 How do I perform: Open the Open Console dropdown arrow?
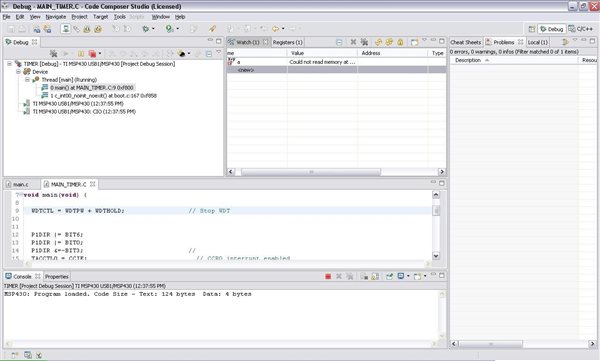click(x=425, y=276)
